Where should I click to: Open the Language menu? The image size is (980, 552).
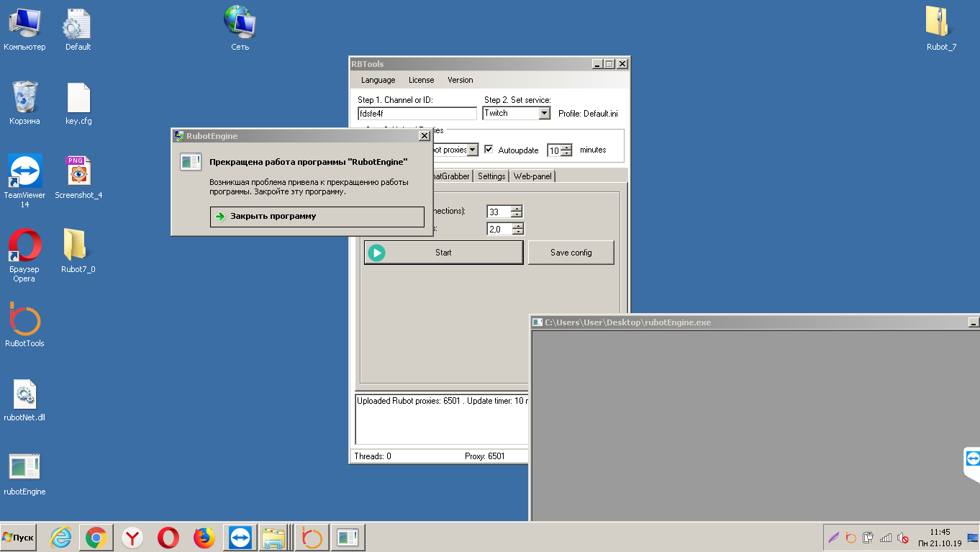[378, 80]
